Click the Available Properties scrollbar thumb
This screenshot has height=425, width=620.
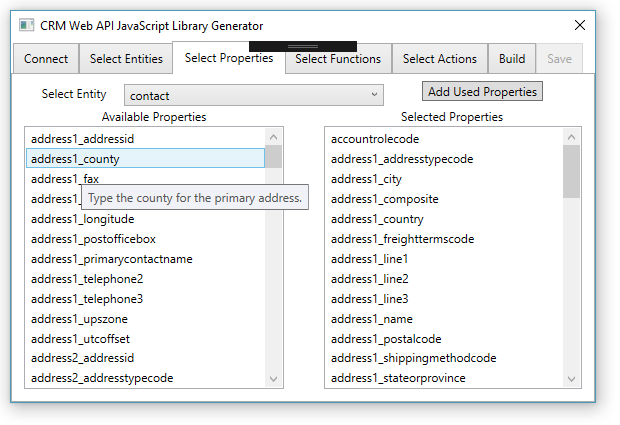coord(273,157)
